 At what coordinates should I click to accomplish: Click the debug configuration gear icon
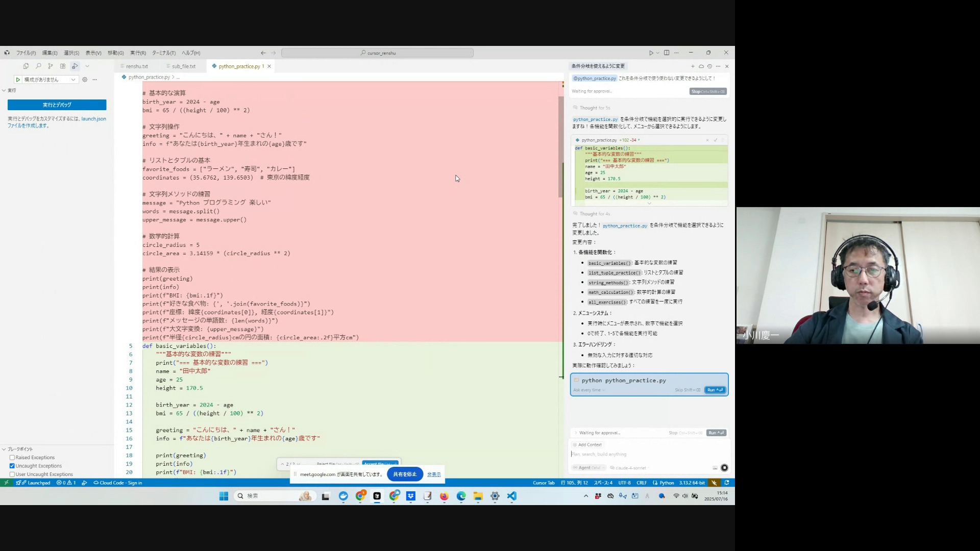pos(85,80)
